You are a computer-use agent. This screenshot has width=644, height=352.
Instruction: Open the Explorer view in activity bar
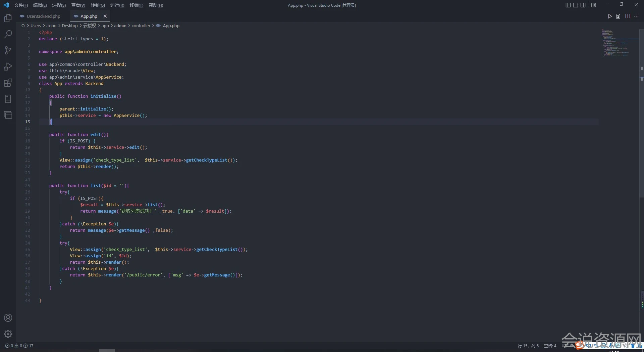point(8,18)
